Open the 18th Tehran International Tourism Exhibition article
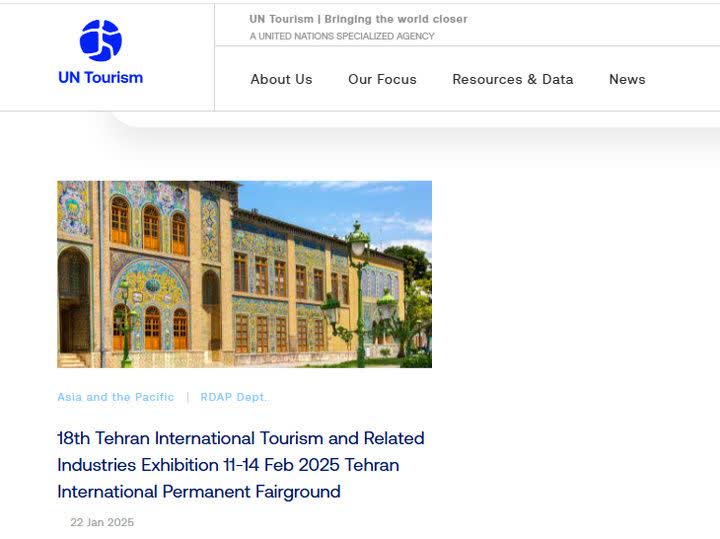The width and height of the screenshot is (720, 539). click(241, 465)
